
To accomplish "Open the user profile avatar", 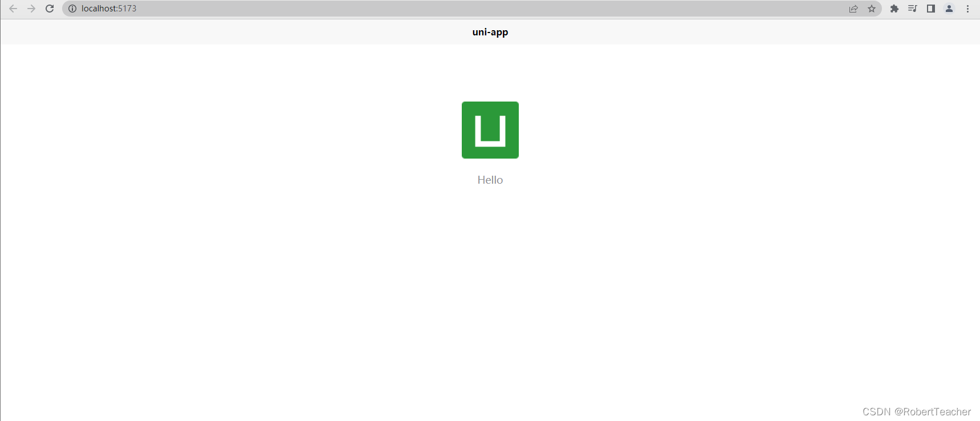I will pos(949,9).
